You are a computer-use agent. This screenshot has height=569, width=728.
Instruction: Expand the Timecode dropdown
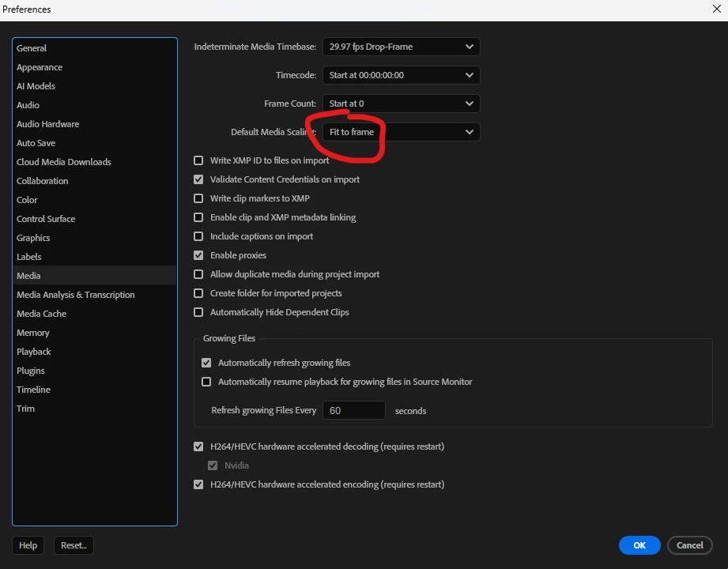coord(401,75)
